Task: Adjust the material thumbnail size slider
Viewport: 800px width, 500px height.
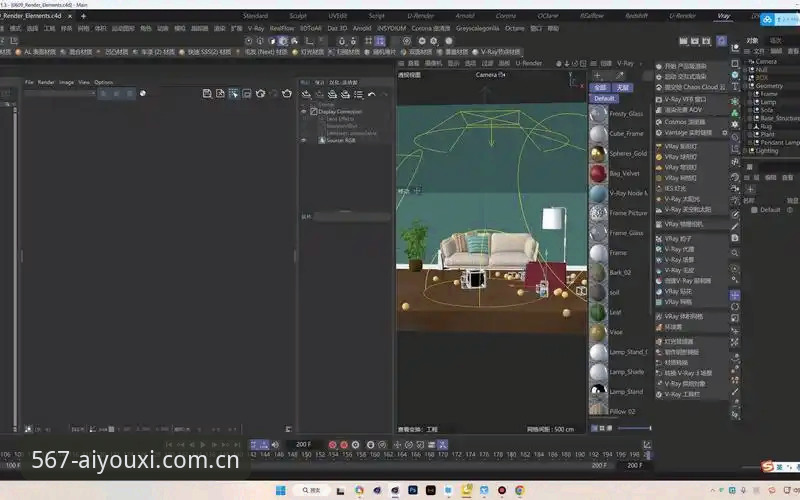Action: pos(634,428)
